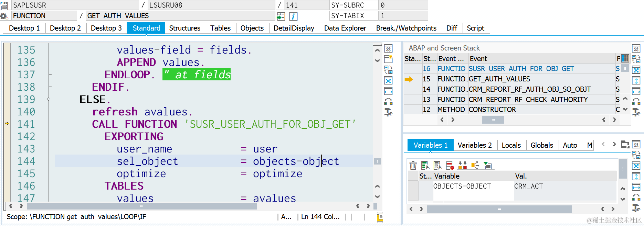
Task: Switch to Desktop 3 tab
Action: pyautogui.click(x=106, y=28)
